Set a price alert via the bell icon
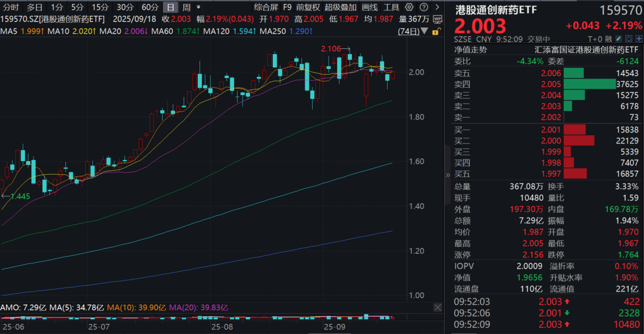The width and height of the screenshot is (644, 334). pyautogui.click(x=629, y=39)
